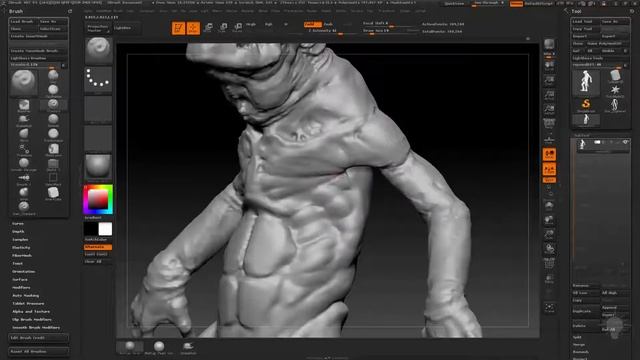Click the Frame icon in right shelf

coord(549,307)
